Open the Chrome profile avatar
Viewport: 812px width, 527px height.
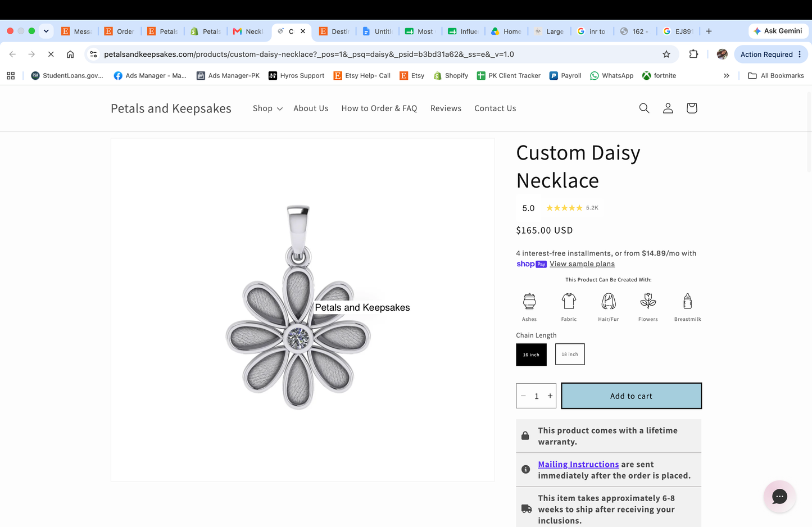722,54
